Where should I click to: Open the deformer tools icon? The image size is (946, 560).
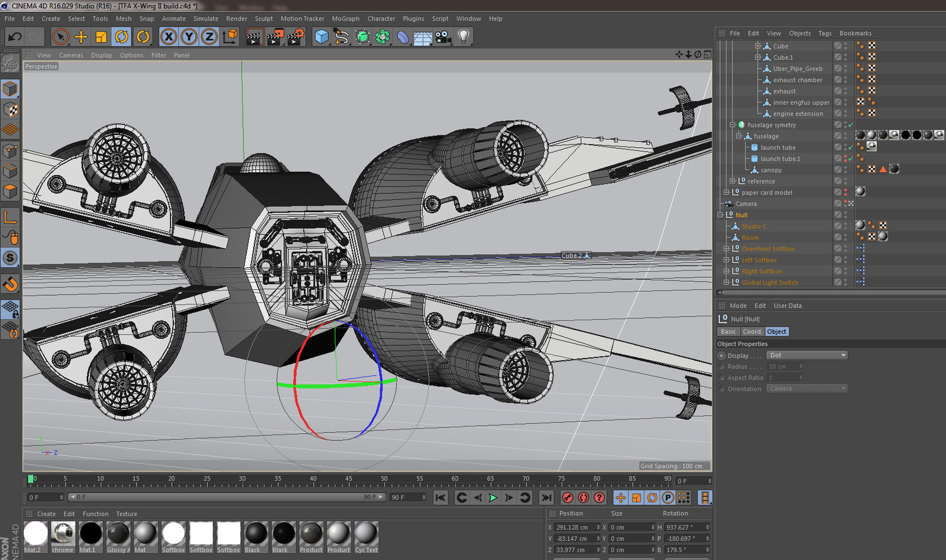tap(403, 37)
